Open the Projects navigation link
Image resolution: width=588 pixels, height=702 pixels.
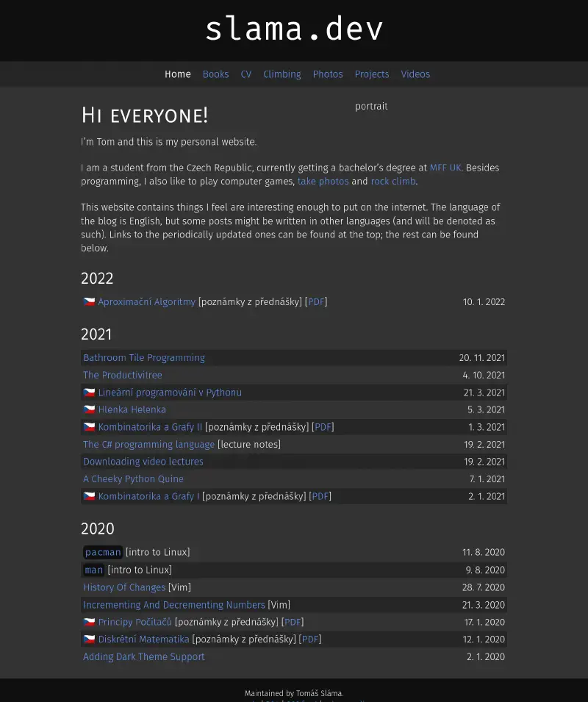pyautogui.click(x=372, y=74)
